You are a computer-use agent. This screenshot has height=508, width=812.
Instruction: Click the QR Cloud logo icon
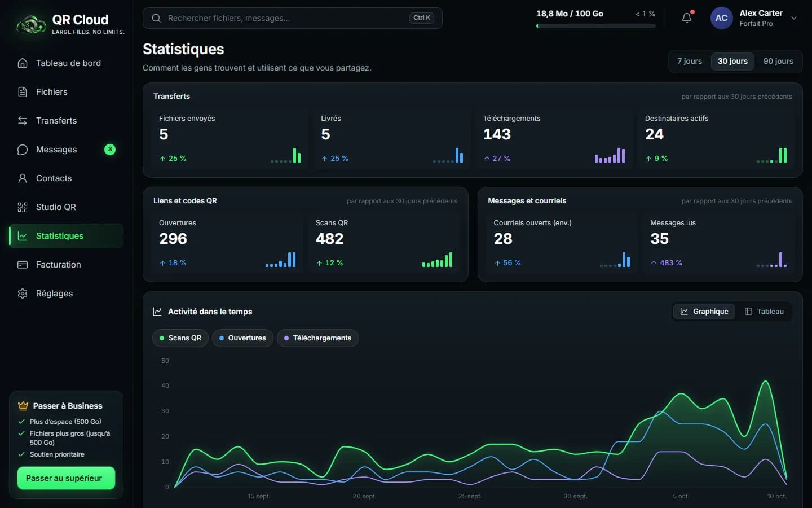point(31,24)
